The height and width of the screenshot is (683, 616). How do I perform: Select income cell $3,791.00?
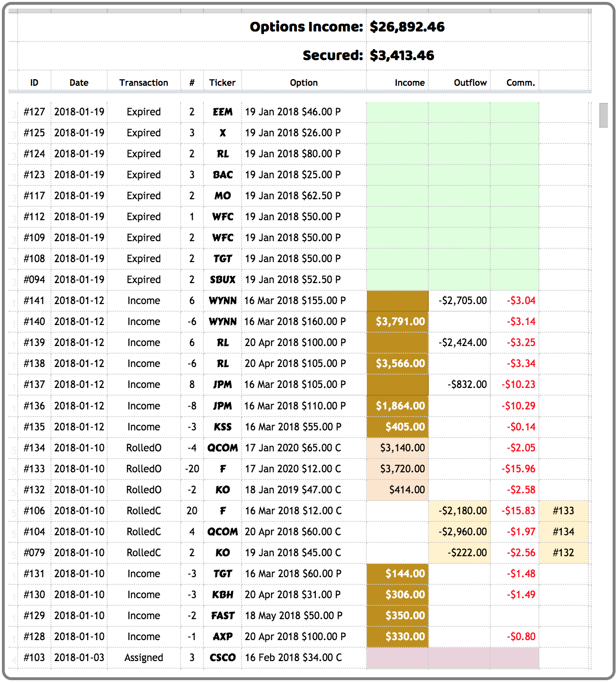(x=398, y=322)
